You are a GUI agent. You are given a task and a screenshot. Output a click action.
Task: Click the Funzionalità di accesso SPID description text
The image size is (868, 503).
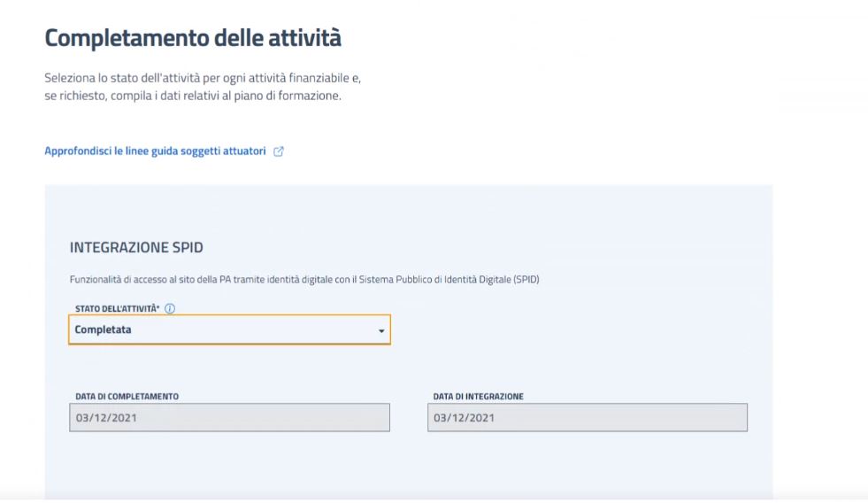coord(304,279)
